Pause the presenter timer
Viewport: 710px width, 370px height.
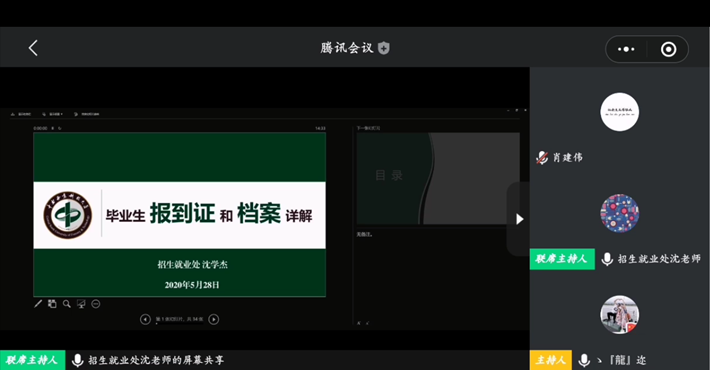point(53,129)
